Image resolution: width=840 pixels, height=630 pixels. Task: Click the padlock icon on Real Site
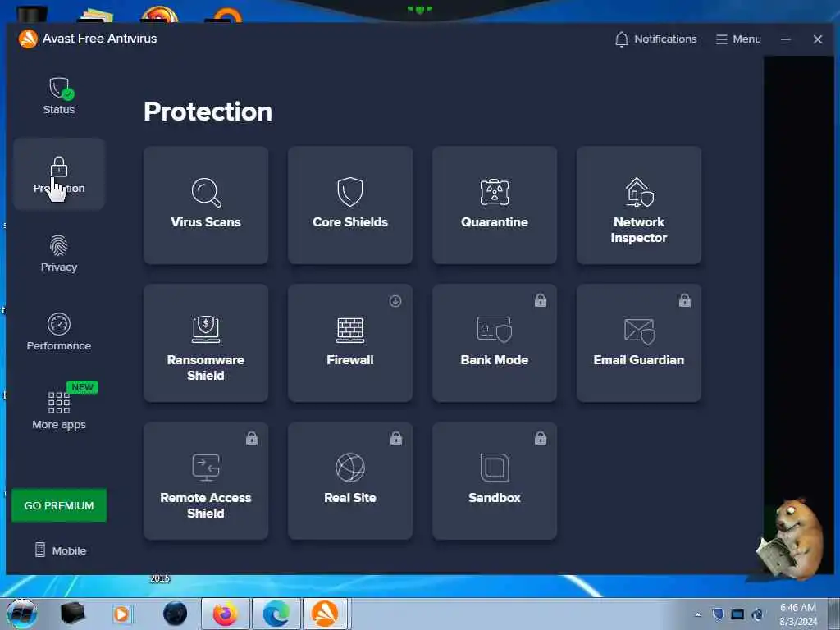[x=396, y=438]
